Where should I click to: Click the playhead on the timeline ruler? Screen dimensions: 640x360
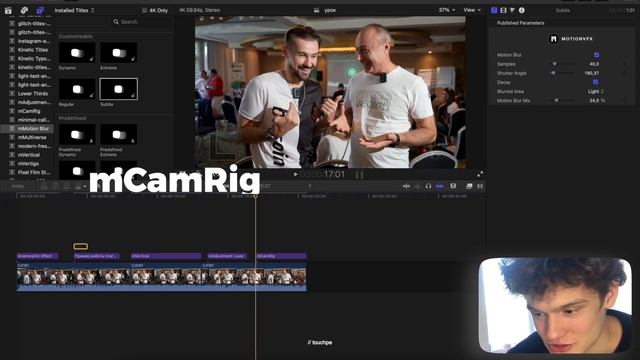(256, 196)
